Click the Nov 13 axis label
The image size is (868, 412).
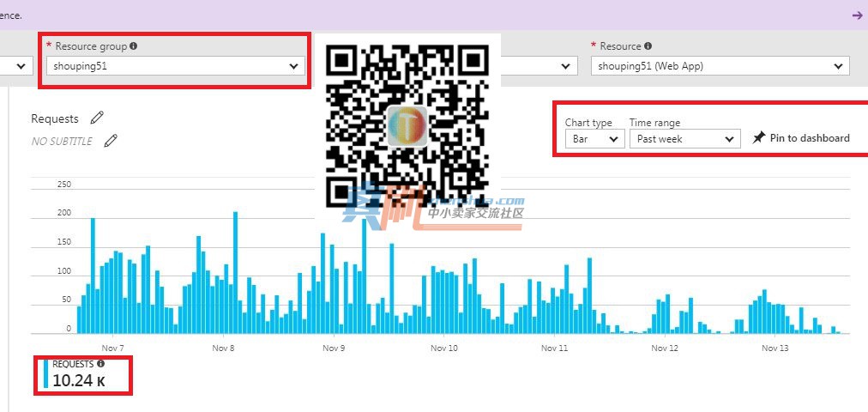pyautogui.click(x=775, y=348)
